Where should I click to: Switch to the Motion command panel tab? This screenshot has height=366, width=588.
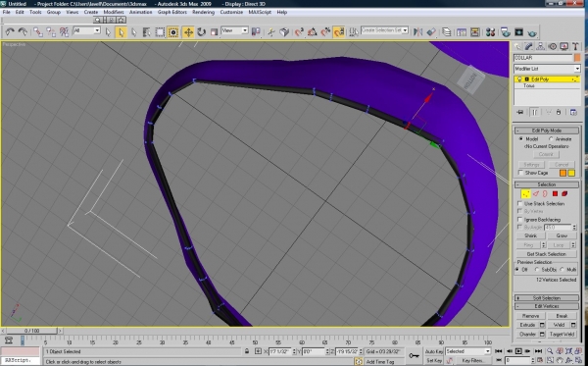[552, 46]
